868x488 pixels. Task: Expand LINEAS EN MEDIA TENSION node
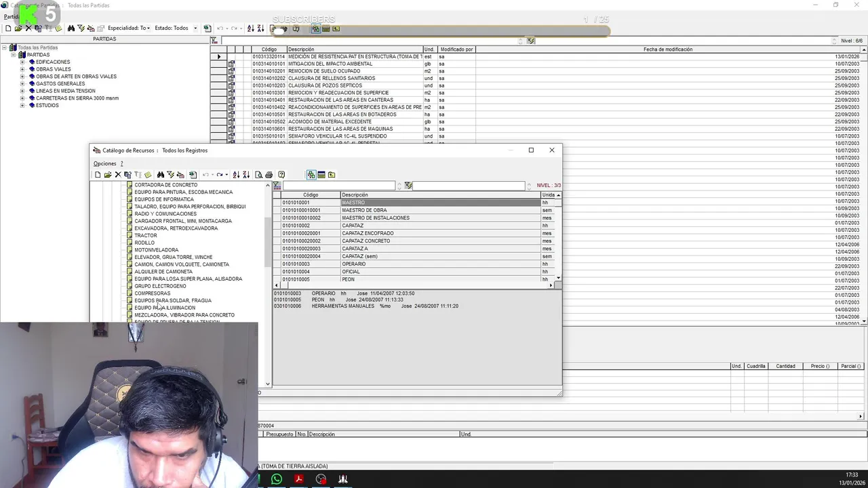(x=22, y=91)
